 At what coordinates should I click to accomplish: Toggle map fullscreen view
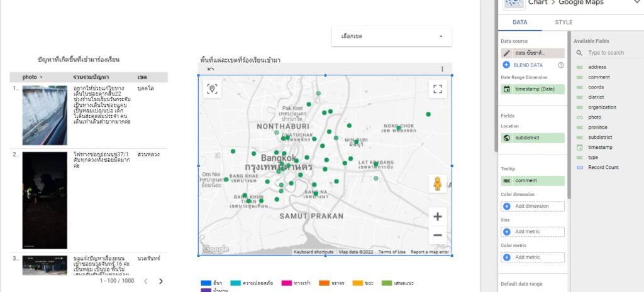click(438, 89)
